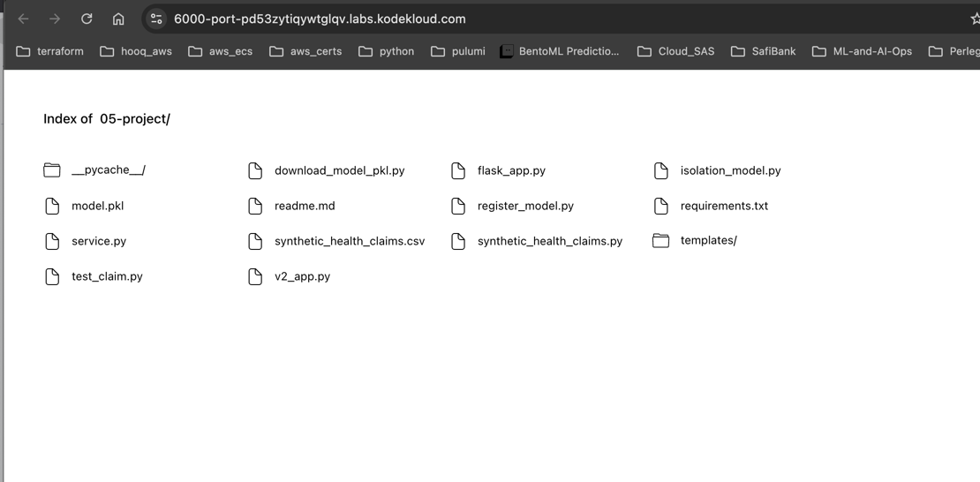Open the pulumi bookmarks folder
Viewport: 980px width, 482px height.
(457, 51)
